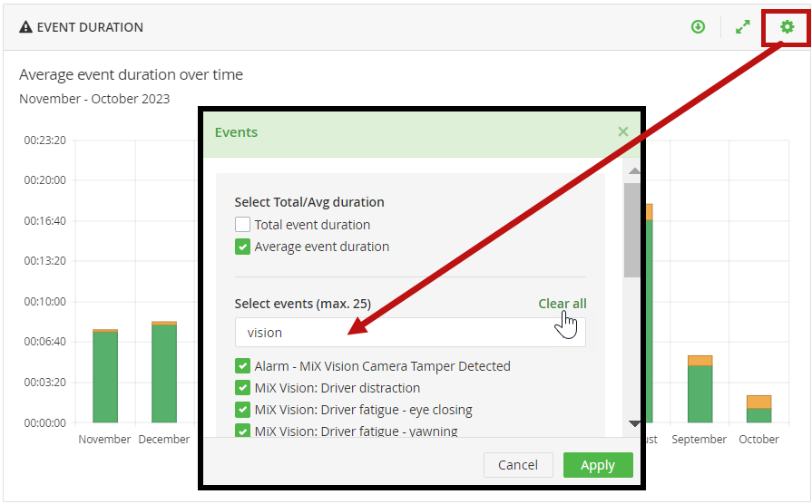
Task: Uncheck the Average event duration checkbox
Action: coord(242,247)
